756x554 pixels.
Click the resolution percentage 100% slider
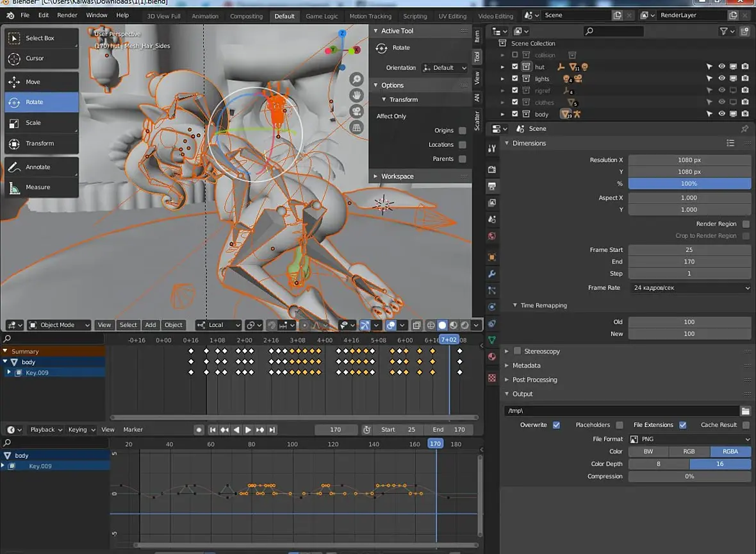click(689, 184)
